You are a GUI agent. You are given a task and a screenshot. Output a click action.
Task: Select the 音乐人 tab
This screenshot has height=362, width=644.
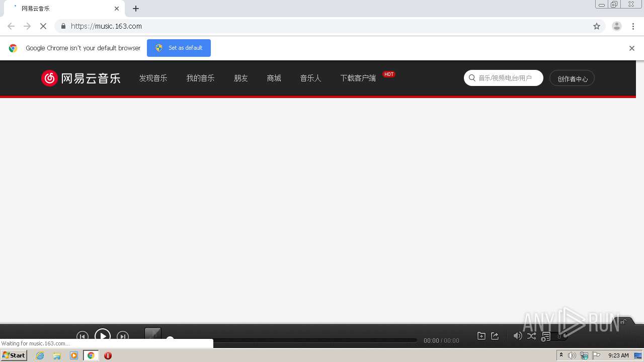click(x=310, y=78)
